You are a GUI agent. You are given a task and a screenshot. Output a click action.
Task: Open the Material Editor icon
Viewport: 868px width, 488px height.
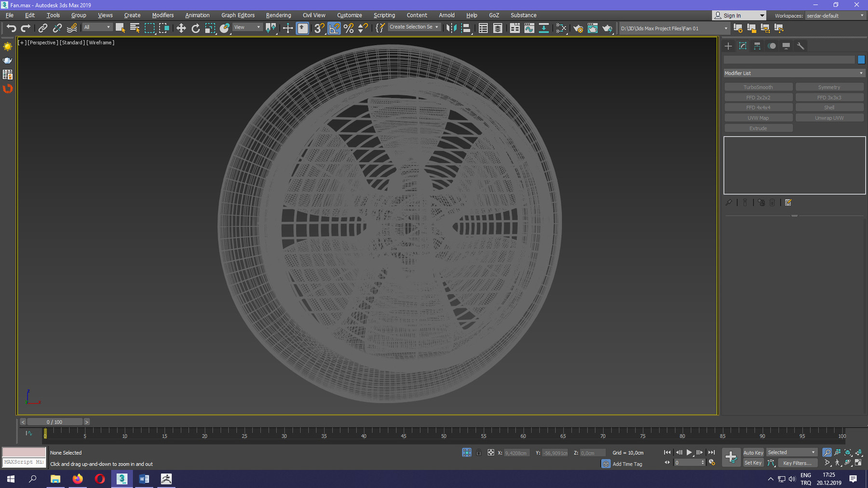point(561,28)
